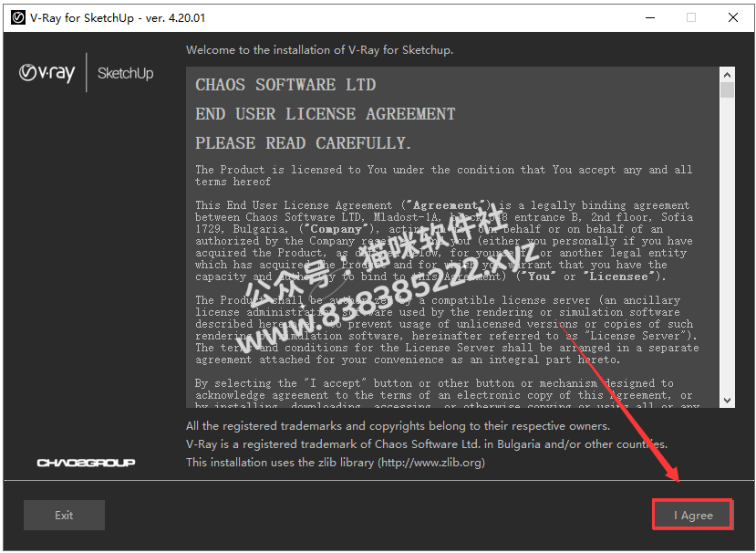Click the Exit button
Image resolution: width=756 pixels, height=553 pixels.
click(x=64, y=515)
